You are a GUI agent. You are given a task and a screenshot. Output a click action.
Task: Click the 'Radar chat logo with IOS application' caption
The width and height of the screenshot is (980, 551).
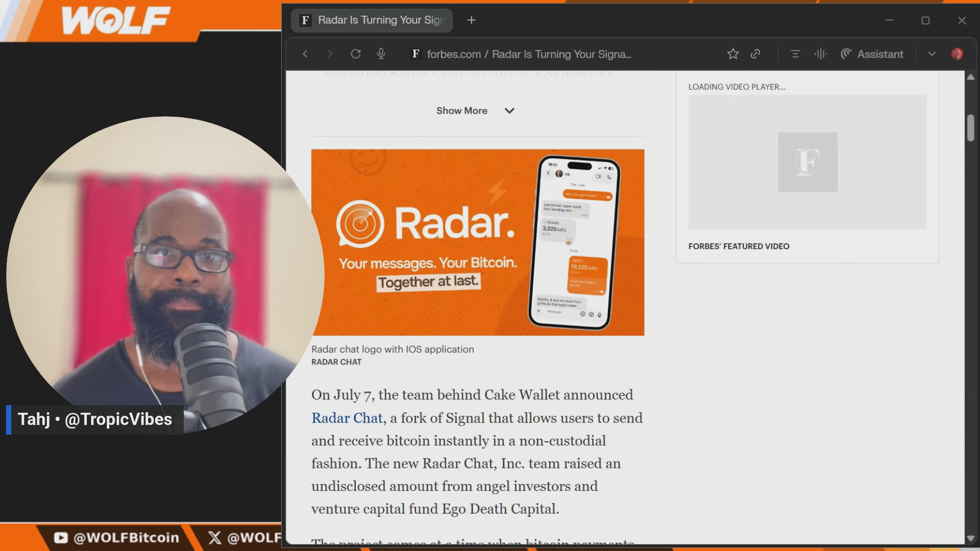(x=393, y=349)
